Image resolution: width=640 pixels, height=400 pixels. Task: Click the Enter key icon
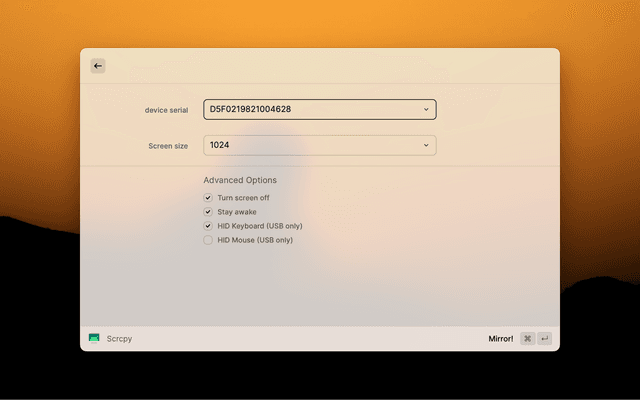pyautogui.click(x=544, y=339)
